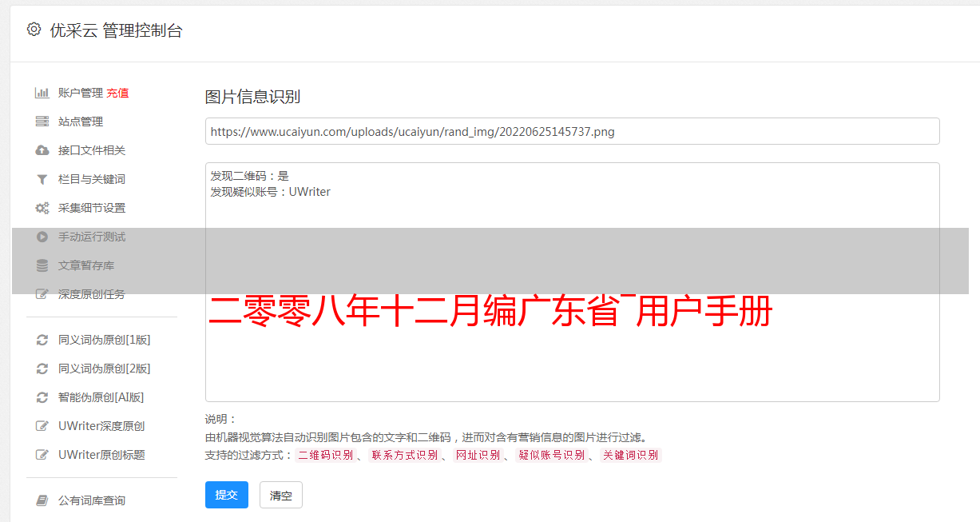The image size is (980, 522).
Task: Click the refresh icon for 同义词伪原创[2版]
Action: coord(42,369)
